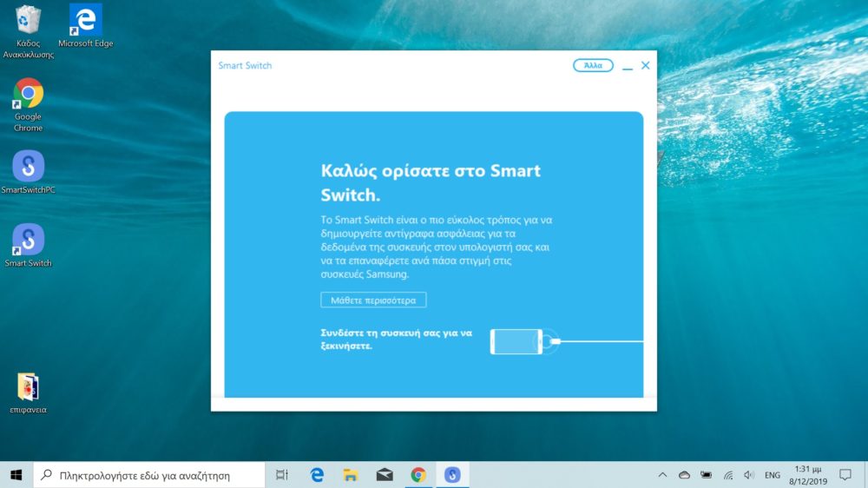
Task: Open the Άλλα (More) menu in Smart Switch
Action: (593, 65)
